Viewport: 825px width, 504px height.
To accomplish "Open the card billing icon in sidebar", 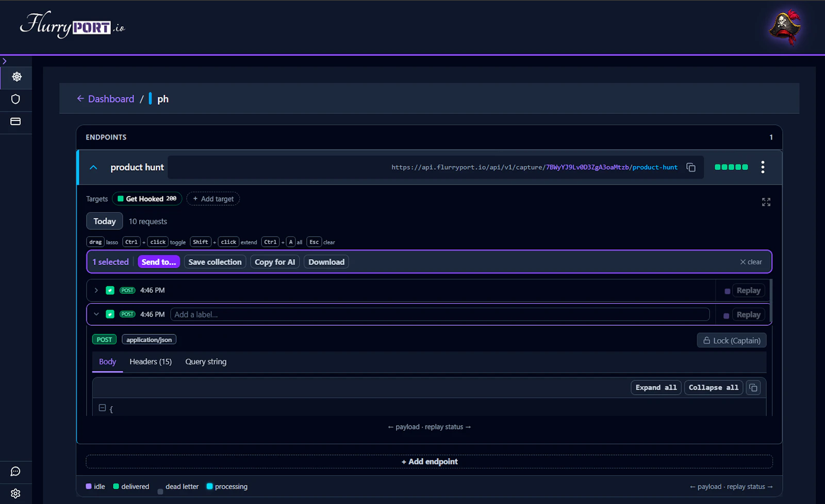I will [x=15, y=122].
